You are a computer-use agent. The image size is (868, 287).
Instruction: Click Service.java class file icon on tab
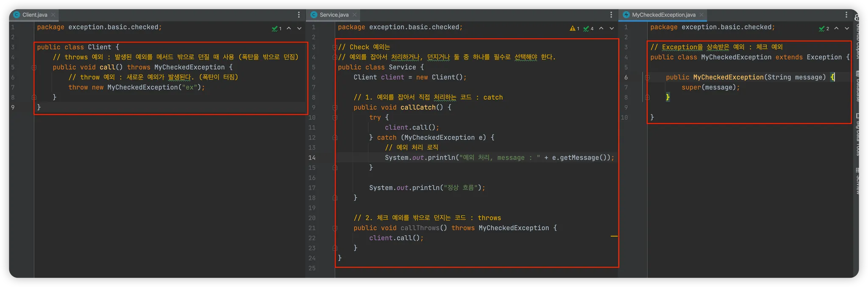click(314, 15)
